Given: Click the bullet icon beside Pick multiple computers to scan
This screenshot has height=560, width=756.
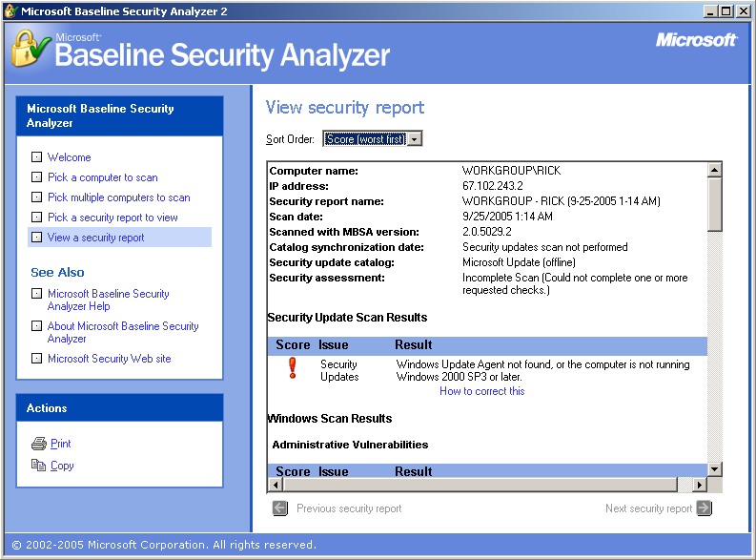Looking at the screenshot, I should (36, 197).
